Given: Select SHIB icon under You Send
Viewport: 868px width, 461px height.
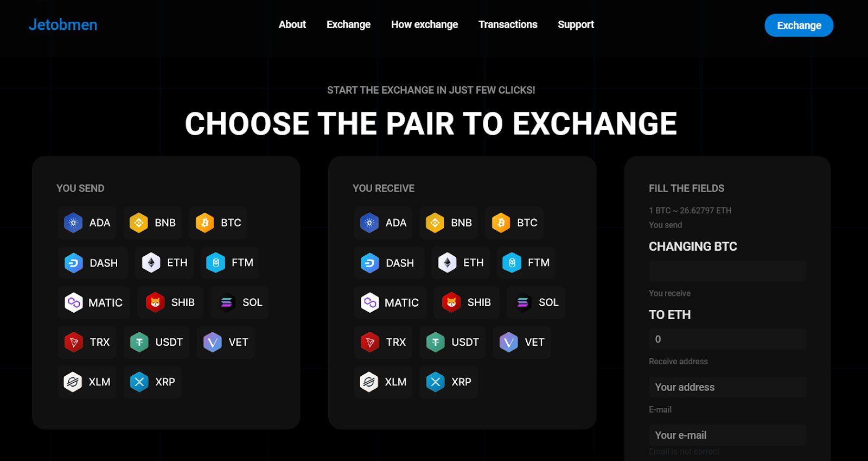Looking at the screenshot, I should point(155,302).
